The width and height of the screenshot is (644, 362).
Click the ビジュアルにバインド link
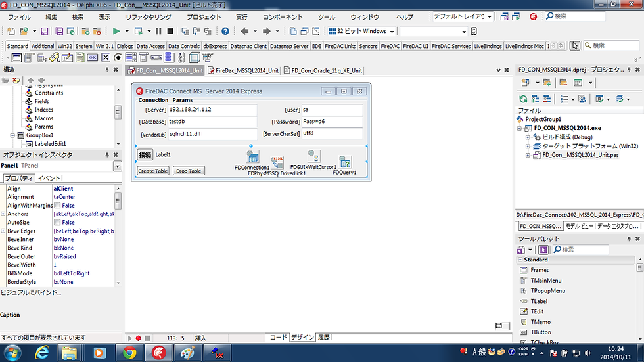31,292
